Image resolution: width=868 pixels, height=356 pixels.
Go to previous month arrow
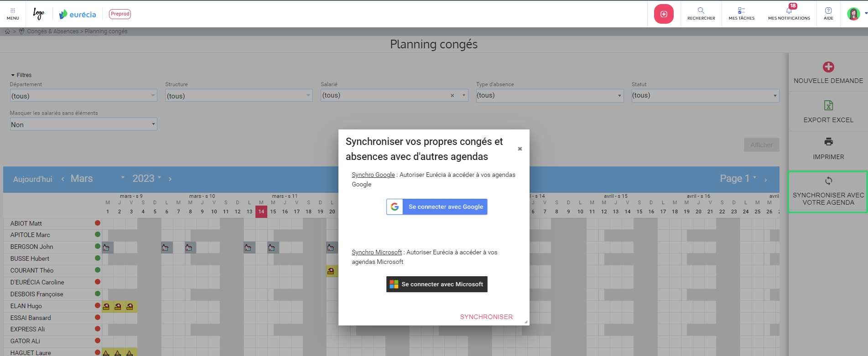[x=62, y=179]
